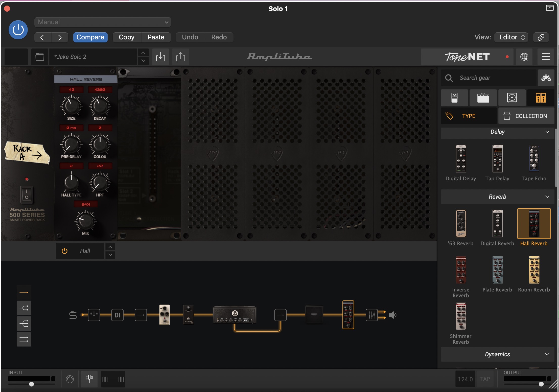The height and width of the screenshot is (392, 559).
Task: Toggle the plugin power bypass button
Action: (x=18, y=30)
